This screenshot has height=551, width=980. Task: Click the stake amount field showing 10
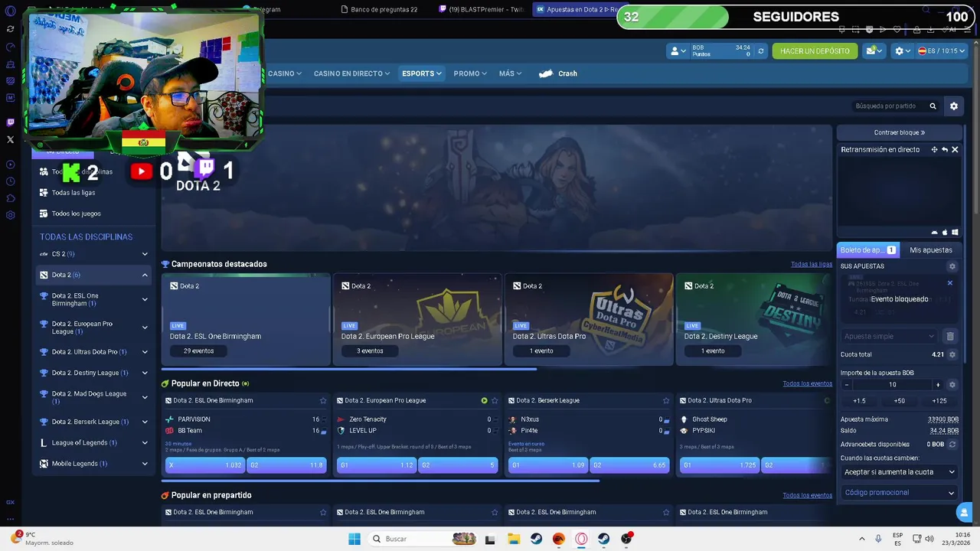pos(893,385)
